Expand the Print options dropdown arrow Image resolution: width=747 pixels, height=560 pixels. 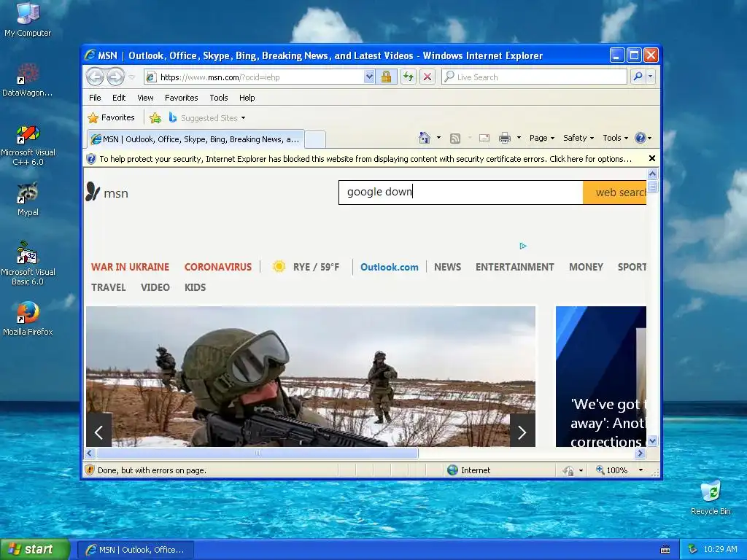point(519,138)
